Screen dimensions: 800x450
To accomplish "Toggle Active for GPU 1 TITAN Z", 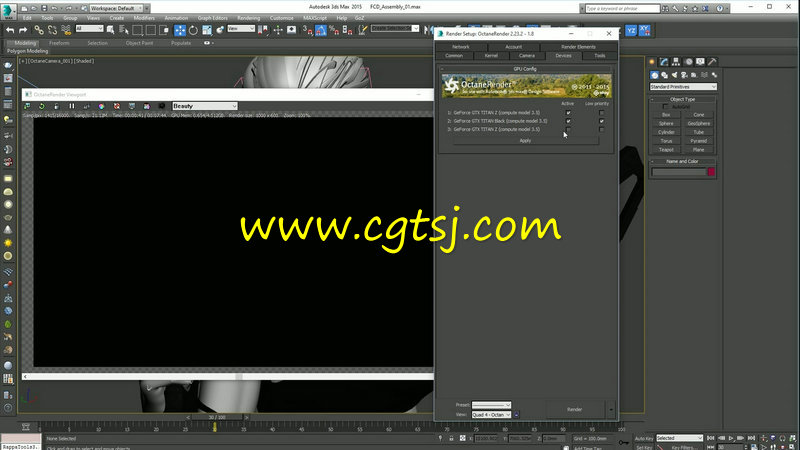I will [568, 113].
